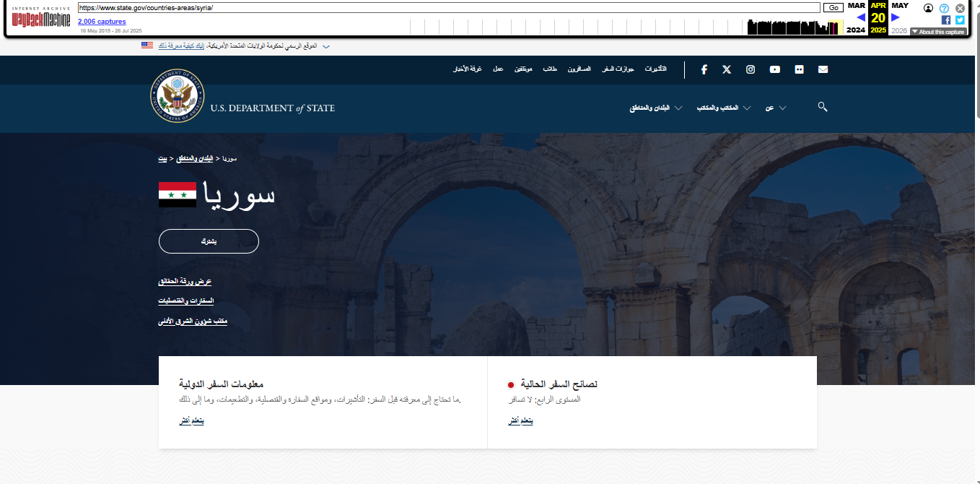Open the State Department Facebook page icon
Viewport: 980px width, 484px height.
pyautogui.click(x=704, y=69)
